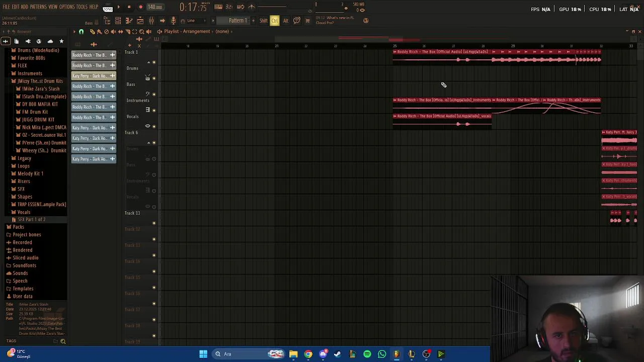
Task: Select the playlist mute tool
Action: point(113,32)
